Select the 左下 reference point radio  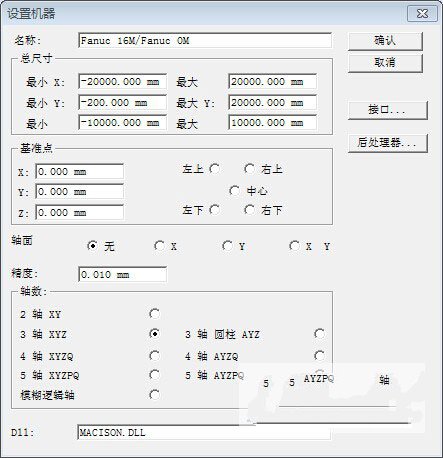(215, 210)
